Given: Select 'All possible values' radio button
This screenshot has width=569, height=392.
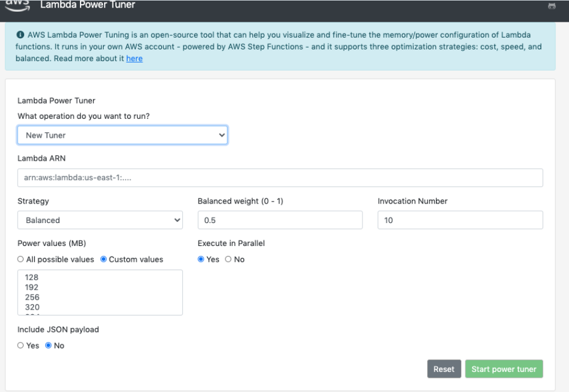Looking at the screenshot, I should coord(21,259).
